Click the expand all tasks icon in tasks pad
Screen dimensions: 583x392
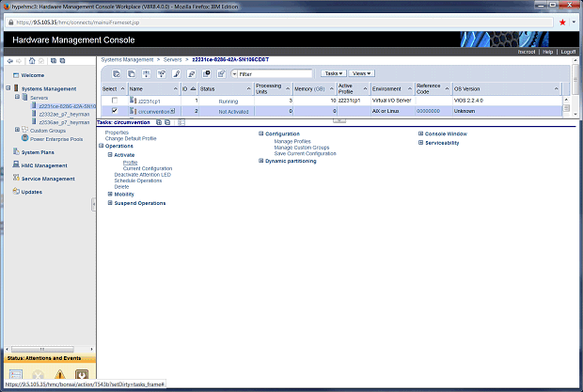point(159,122)
